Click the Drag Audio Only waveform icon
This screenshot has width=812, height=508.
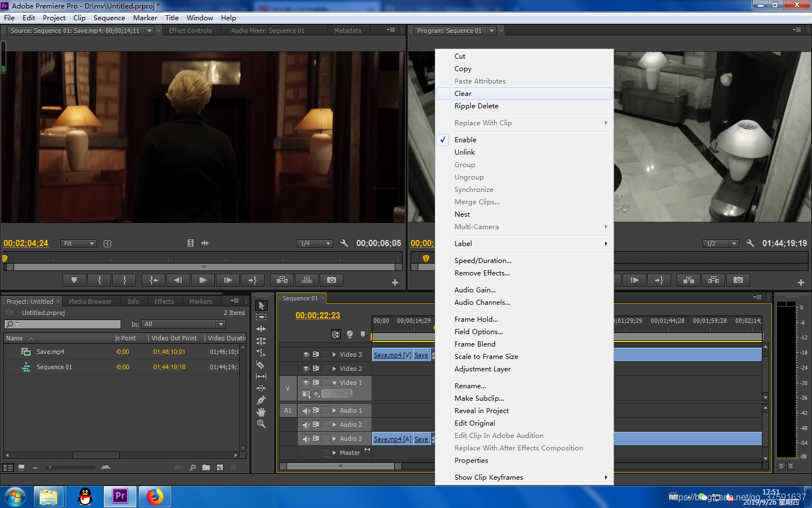tap(205, 243)
